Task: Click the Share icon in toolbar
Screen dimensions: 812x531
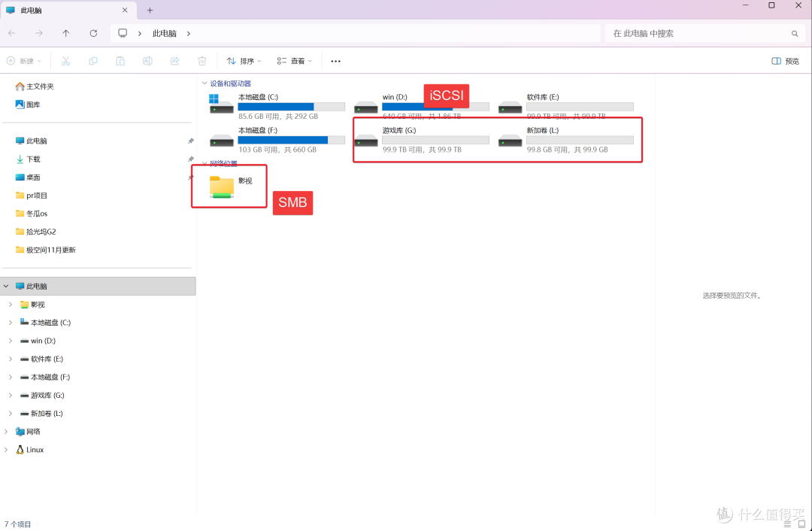Action: (175, 61)
